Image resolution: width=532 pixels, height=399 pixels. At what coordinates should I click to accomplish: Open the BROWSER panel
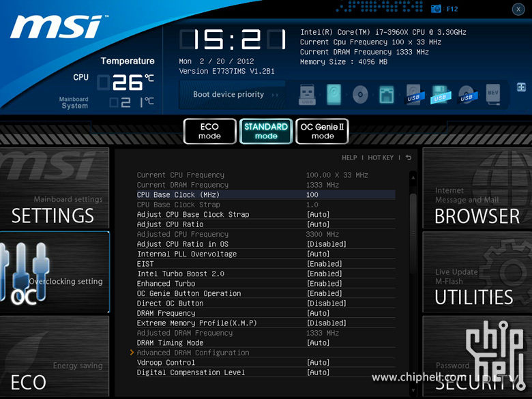pyautogui.click(x=477, y=188)
